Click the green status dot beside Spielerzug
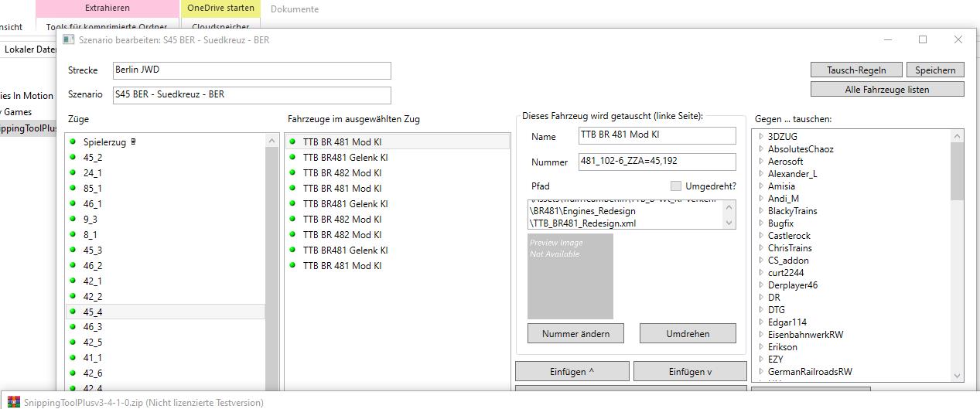 (x=73, y=141)
